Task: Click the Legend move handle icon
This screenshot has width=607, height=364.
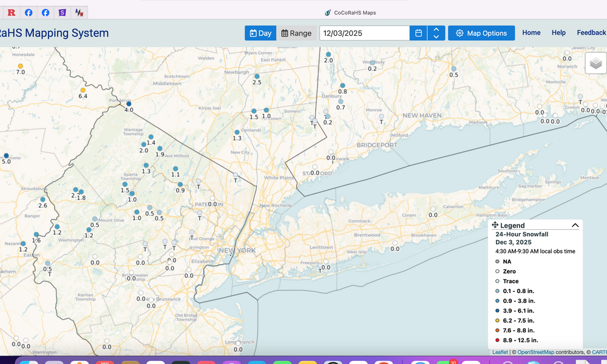Action: click(x=495, y=225)
